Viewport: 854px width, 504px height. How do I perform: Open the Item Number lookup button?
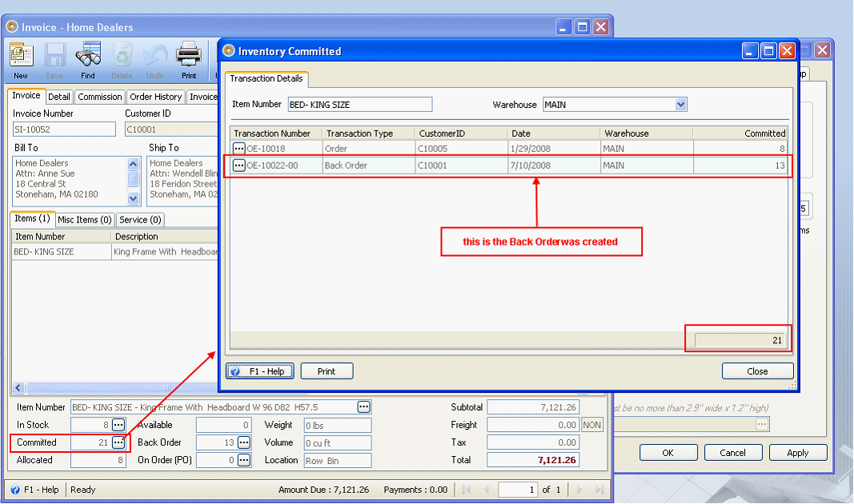coord(364,407)
